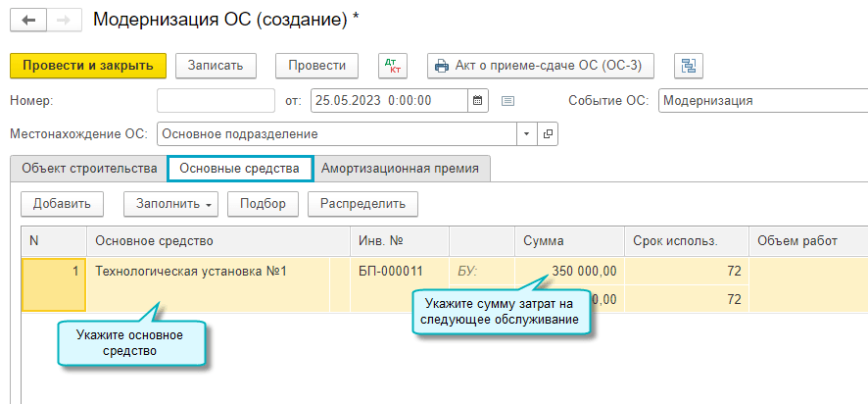Click the comment icon beside date
This screenshot has height=404, width=868.
point(507,100)
